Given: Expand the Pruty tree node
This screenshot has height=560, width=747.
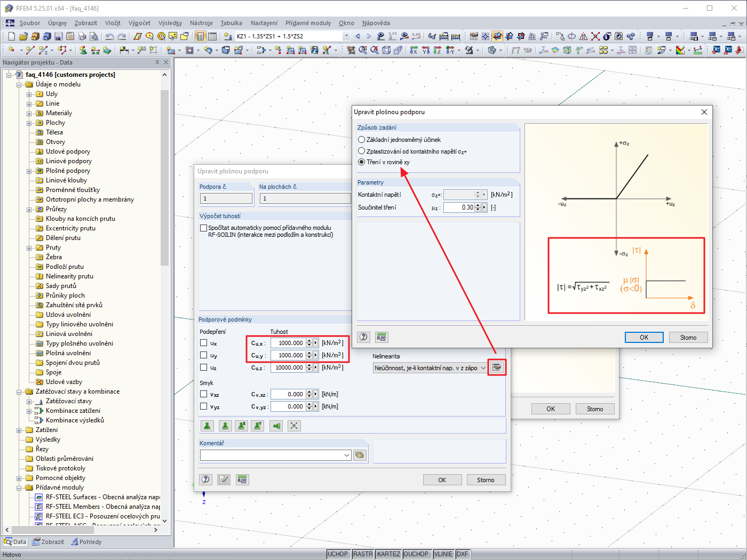Looking at the screenshot, I should [x=29, y=247].
